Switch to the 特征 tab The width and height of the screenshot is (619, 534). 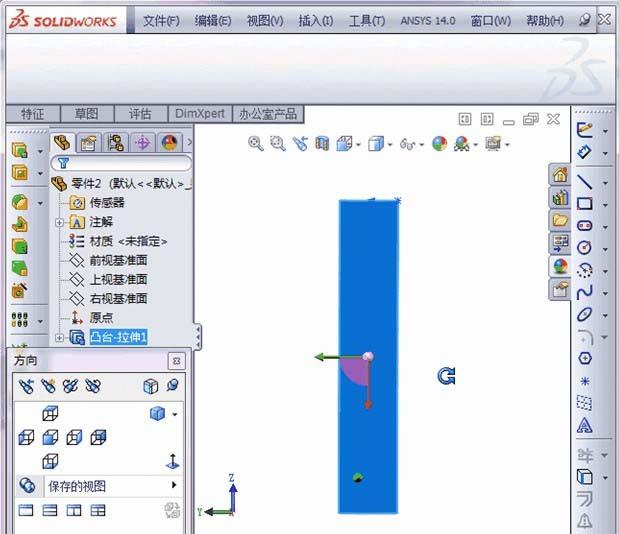point(33,114)
